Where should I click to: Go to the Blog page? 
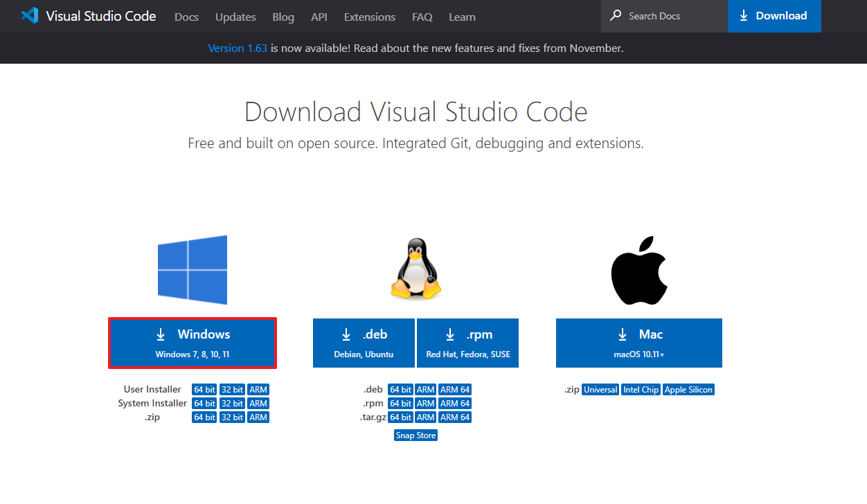283,17
